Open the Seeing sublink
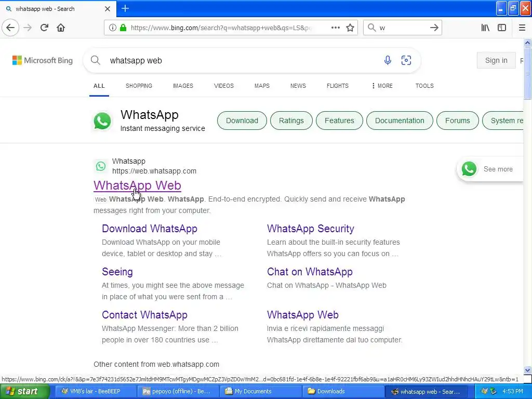The image size is (532, 399). click(117, 272)
